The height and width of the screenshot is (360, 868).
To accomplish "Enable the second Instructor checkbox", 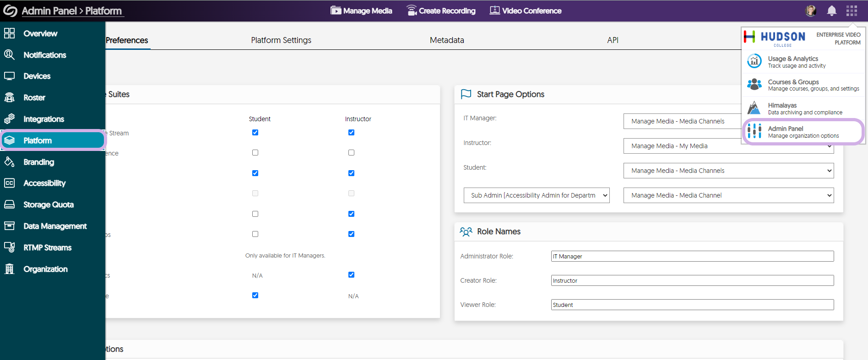I will click(x=351, y=153).
